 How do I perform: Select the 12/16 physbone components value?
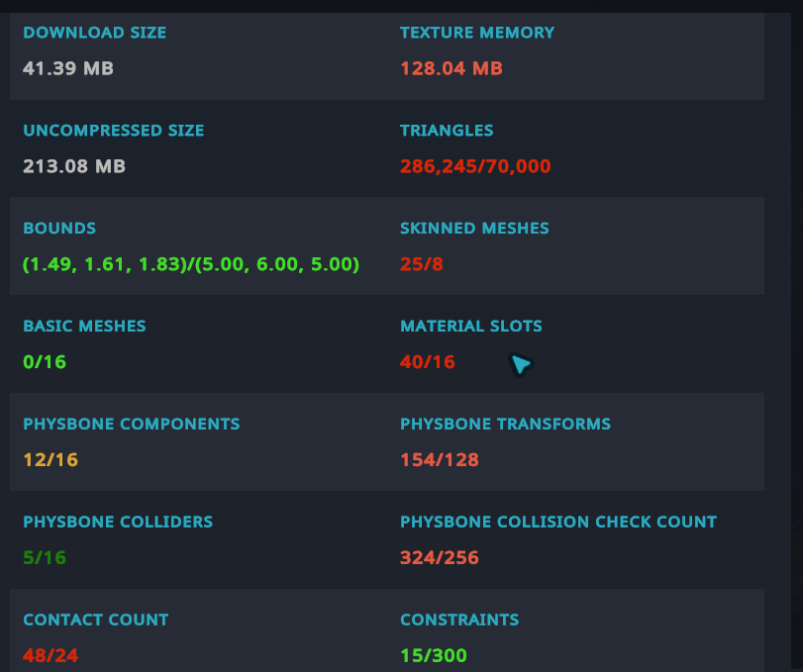point(50,460)
